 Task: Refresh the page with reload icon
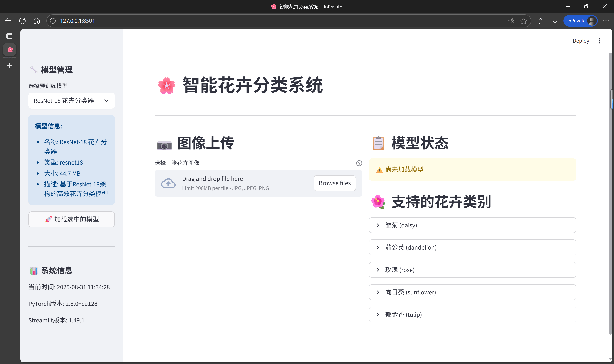click(x=22, y=21)
